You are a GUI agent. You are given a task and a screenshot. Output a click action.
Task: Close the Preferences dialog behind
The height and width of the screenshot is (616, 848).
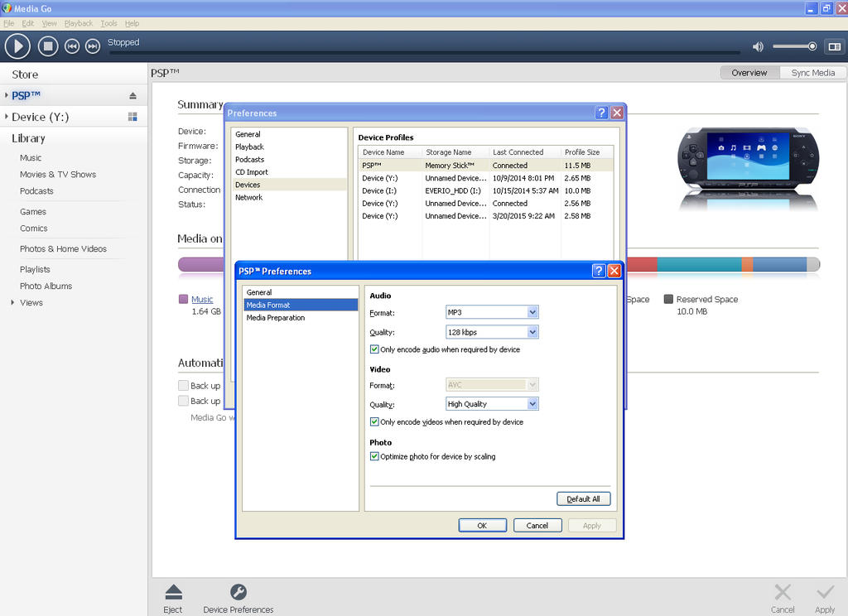(617, 113)
